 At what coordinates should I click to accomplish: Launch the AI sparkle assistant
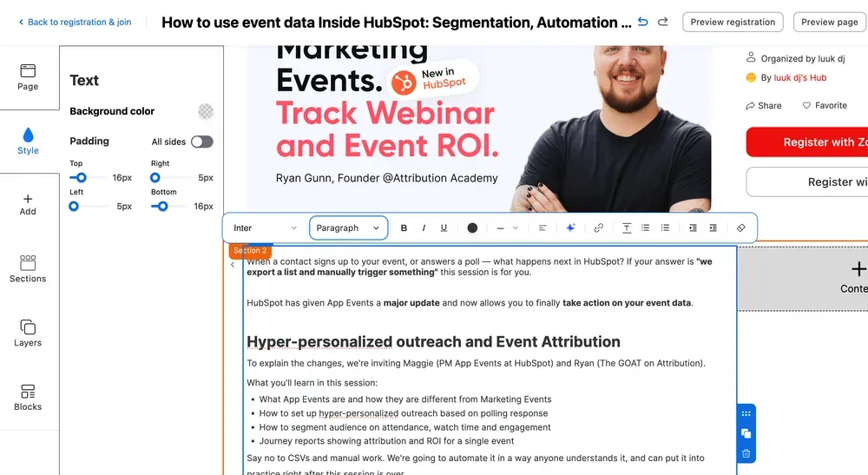(x=570, y=228)
